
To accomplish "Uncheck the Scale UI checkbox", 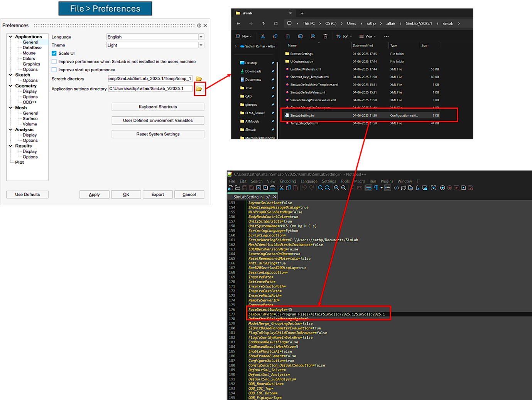I will (54, 54).
